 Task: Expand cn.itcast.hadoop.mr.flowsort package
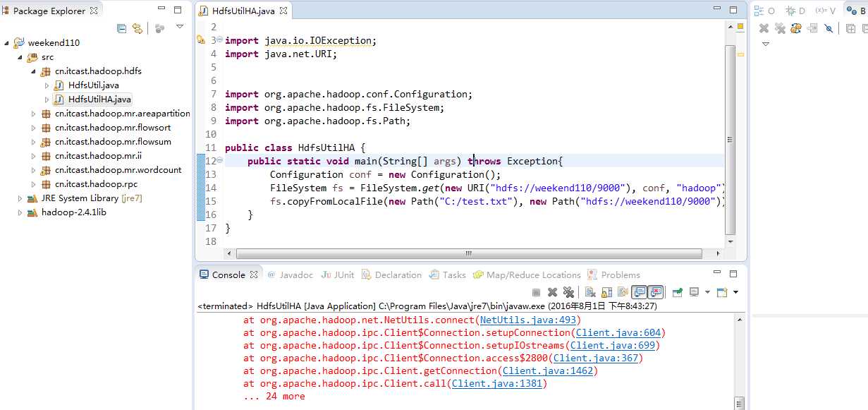[33, 128]
